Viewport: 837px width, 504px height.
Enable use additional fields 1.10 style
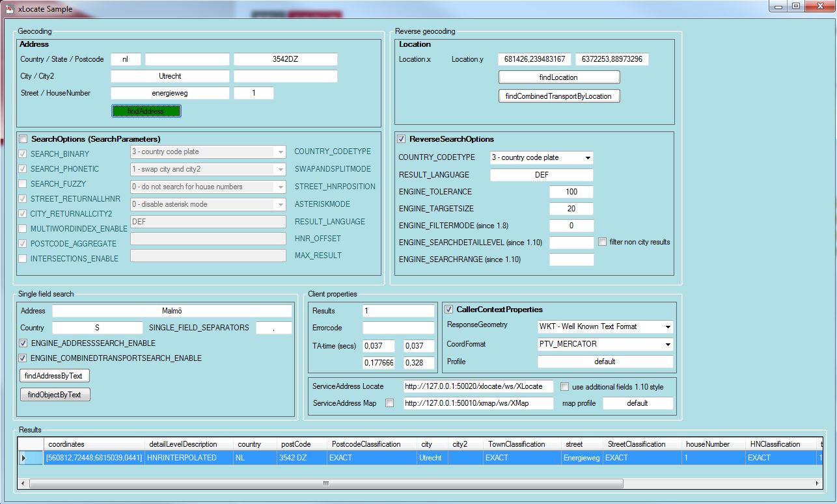pos(565,386)
